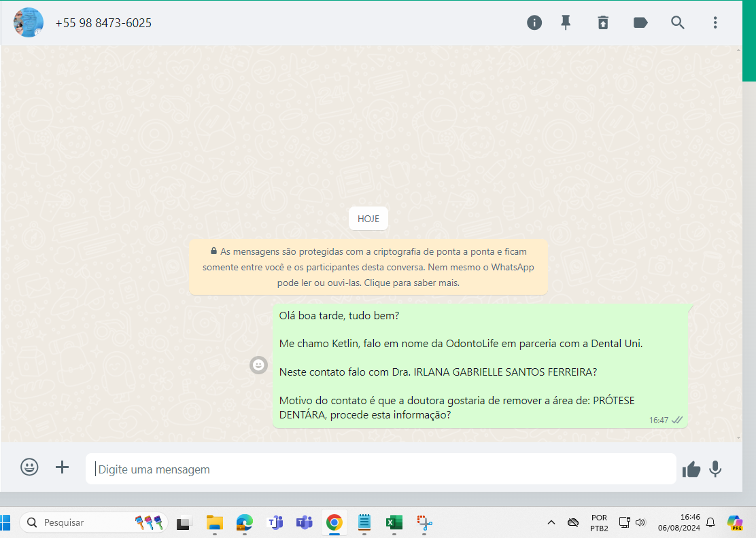Start voice recording with microphone icon
The image size is (756, 538).
[715, 469]
